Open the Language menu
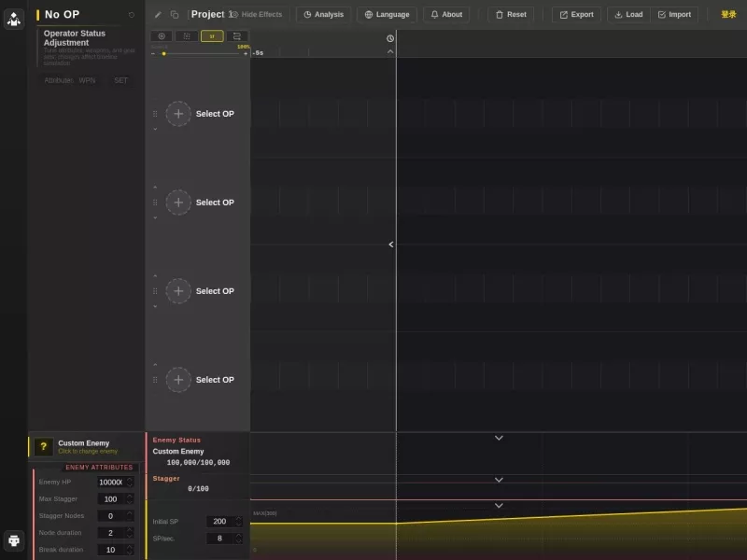This screenshot has height=560, width=747. tap(387, 14)
